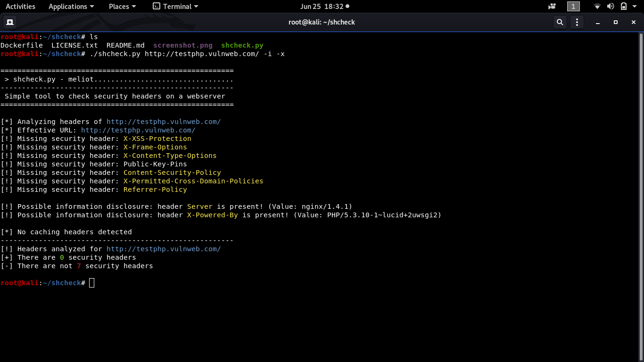The height and width of the screenshot is (362, 644).
Task: Click at the terminal prompt cursor
Action: pyautogui.click(x=91, y=283)
